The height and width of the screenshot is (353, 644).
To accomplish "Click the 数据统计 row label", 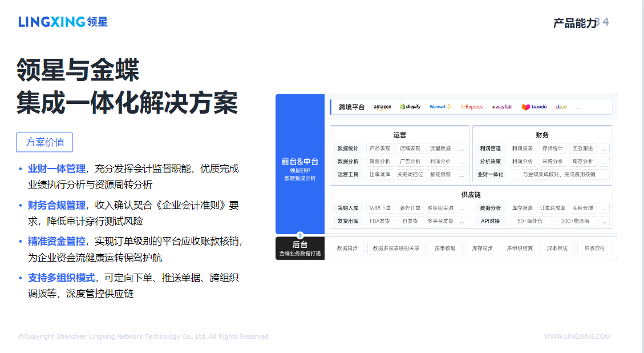I will tap(348, 149).
